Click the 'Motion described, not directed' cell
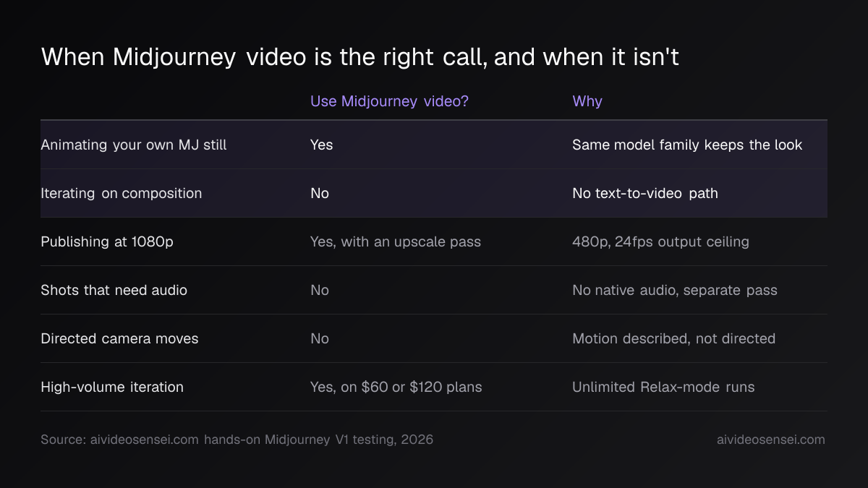The image size is (868, 488). point(673,338)
